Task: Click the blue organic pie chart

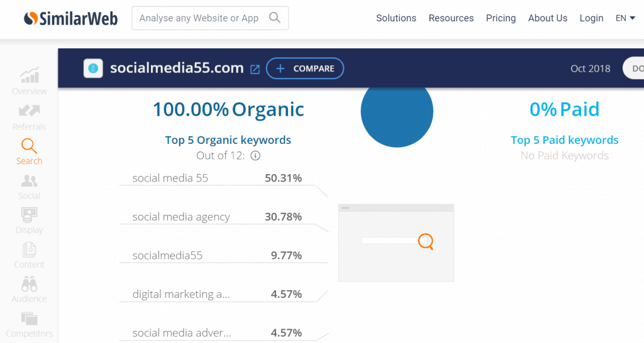Action: (x=397, y=117)
